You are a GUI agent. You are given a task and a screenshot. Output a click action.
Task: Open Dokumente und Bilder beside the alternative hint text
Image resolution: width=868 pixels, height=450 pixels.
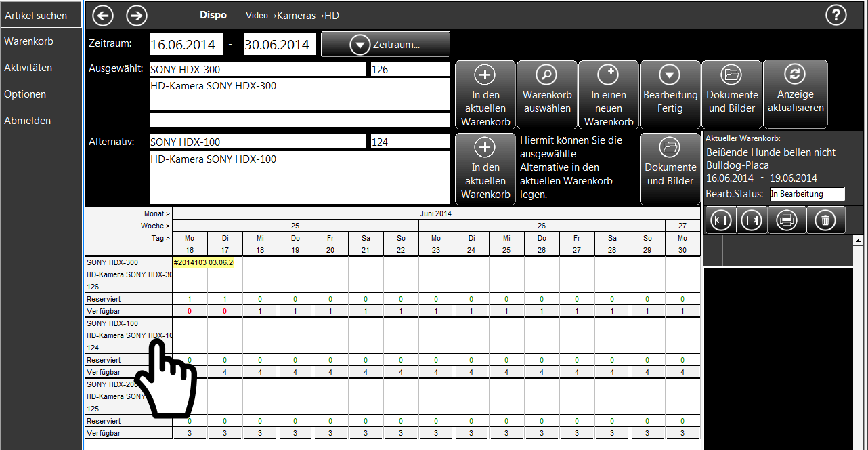670,169
